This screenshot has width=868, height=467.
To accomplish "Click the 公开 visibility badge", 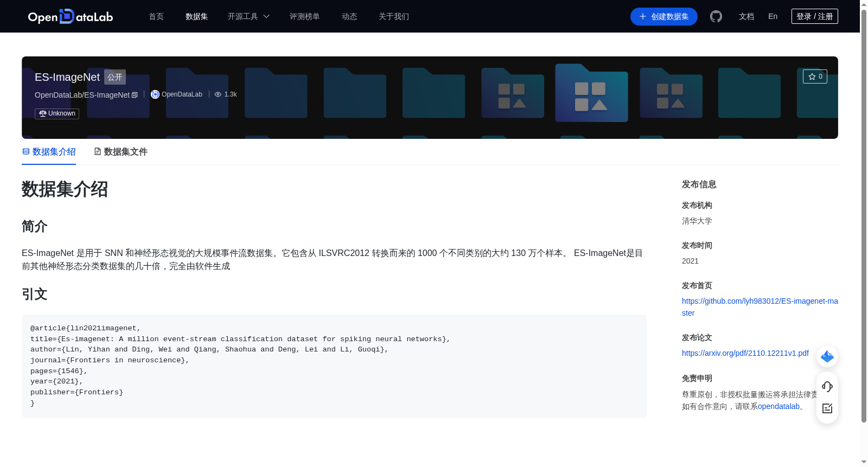I will pyautogui.click(x=115, y=77).
